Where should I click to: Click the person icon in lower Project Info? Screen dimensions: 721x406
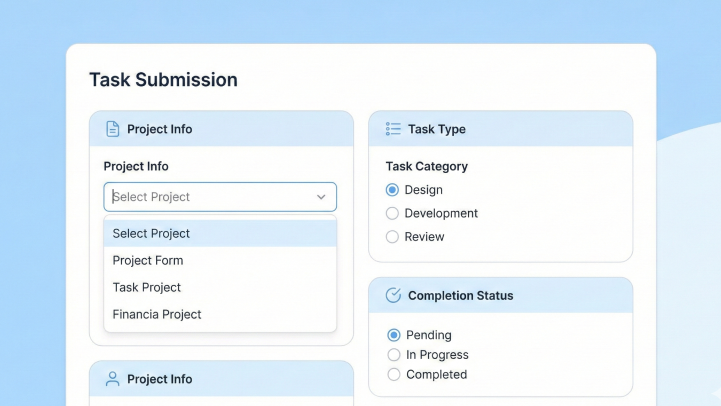[x=112, y=379]
